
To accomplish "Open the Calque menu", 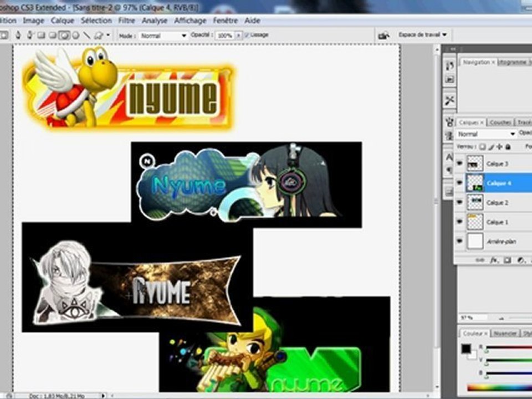I will [x=63, y=21].
